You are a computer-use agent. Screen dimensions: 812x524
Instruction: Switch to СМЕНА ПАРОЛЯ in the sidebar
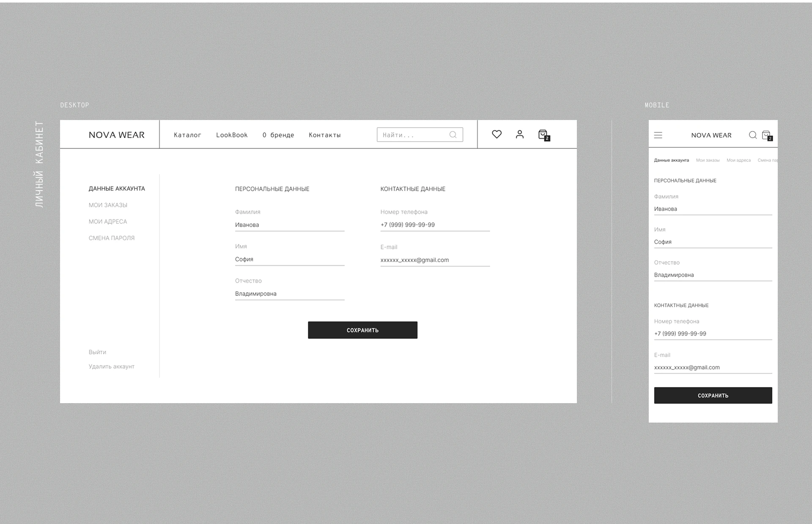point(112,238)
